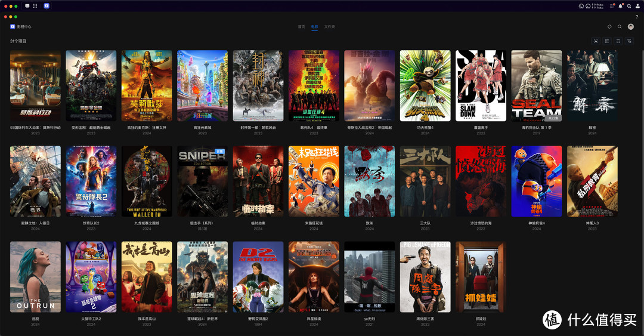Open The Outrun 逃脱 poster
Image resolution: width=644 pixels, height=336 pixels.
(35, 277)
